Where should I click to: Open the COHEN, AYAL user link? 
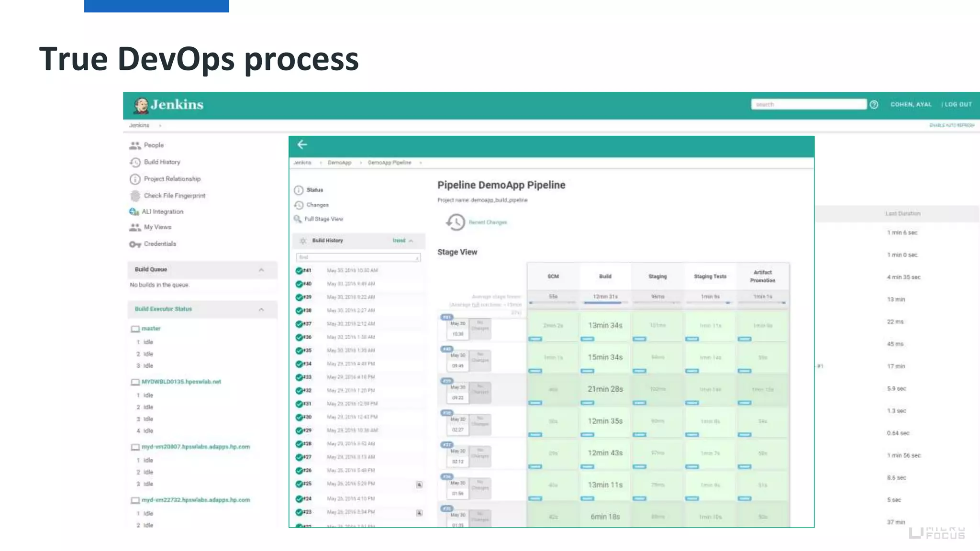(911, 104)
